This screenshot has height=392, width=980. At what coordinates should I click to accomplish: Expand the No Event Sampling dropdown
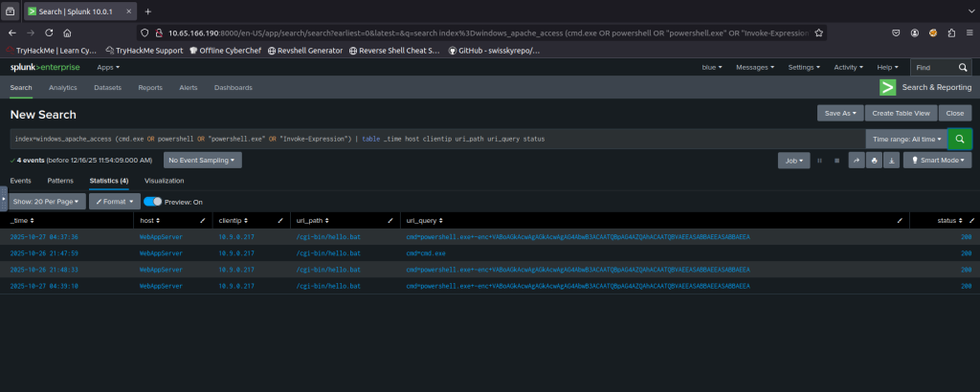coord(202,161)
